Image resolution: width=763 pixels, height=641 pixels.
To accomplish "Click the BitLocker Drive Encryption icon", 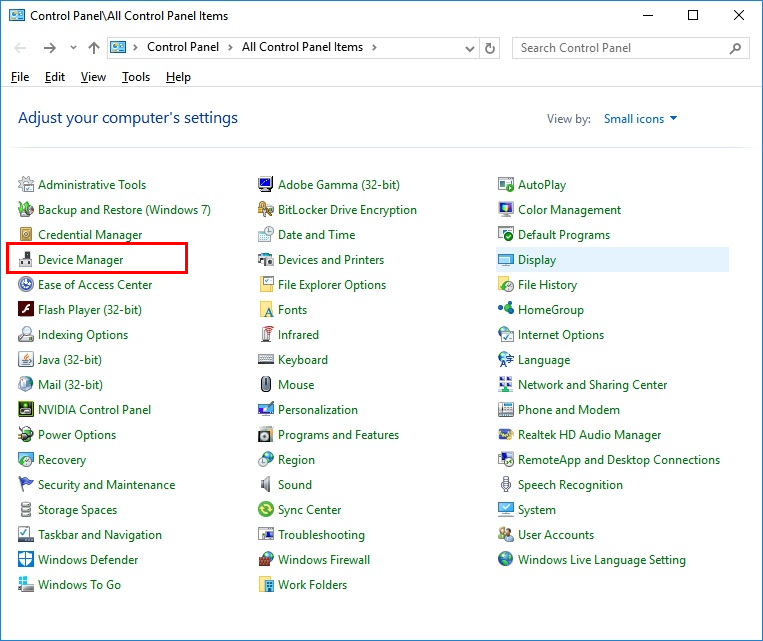I will click(x=266, y=210).
